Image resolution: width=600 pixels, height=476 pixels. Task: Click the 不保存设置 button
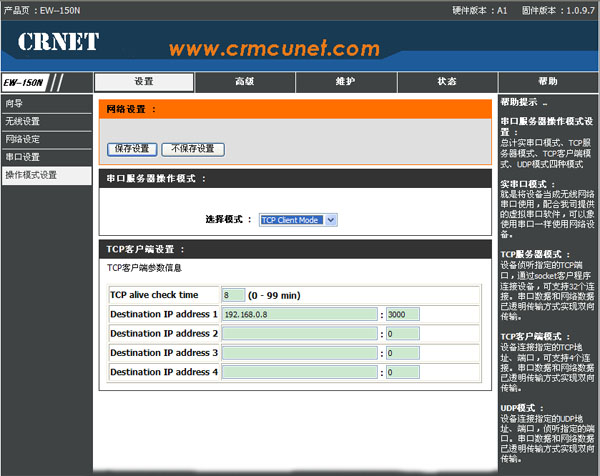click(193, 149)
